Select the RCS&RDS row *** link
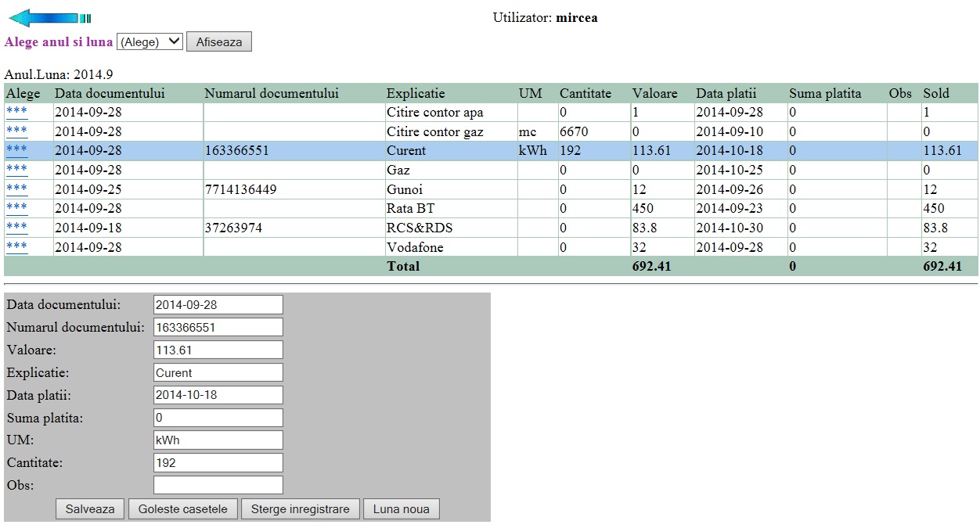This screenshot has height=528, width=980. click(x=16, y=228)
